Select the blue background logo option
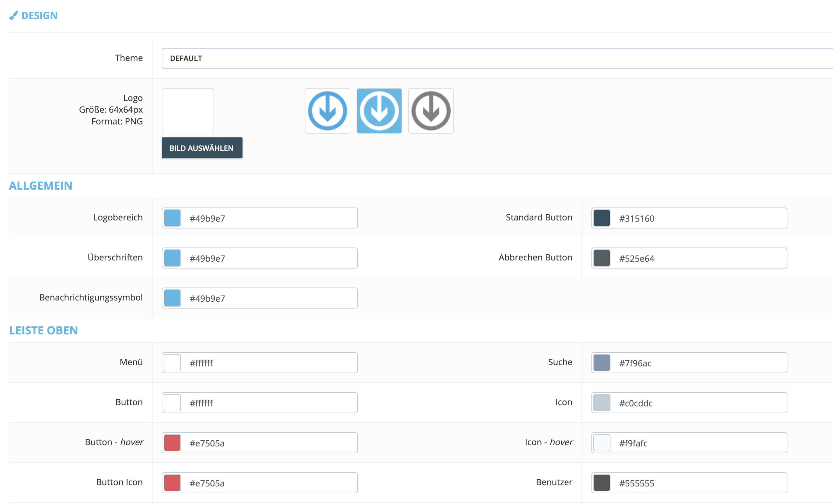The width and height of the screenshot is (833, 504). pos(379,111)
